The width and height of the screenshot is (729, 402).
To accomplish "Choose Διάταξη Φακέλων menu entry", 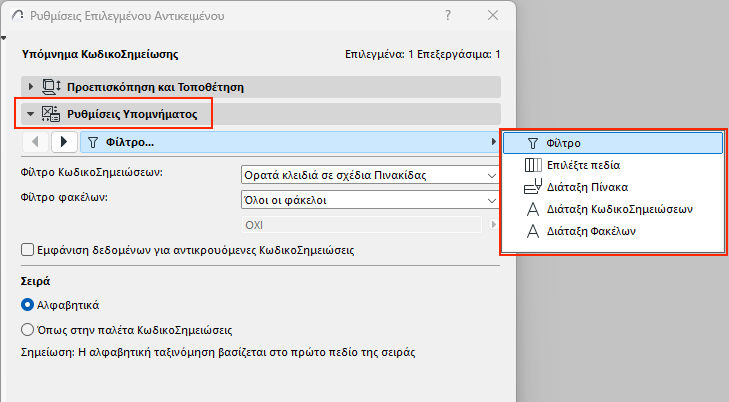I will (x=613, y=231).
